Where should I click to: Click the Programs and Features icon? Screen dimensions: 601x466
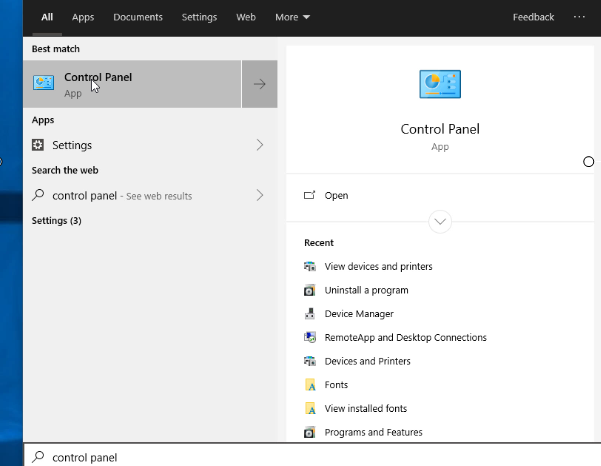click(310, 432)
